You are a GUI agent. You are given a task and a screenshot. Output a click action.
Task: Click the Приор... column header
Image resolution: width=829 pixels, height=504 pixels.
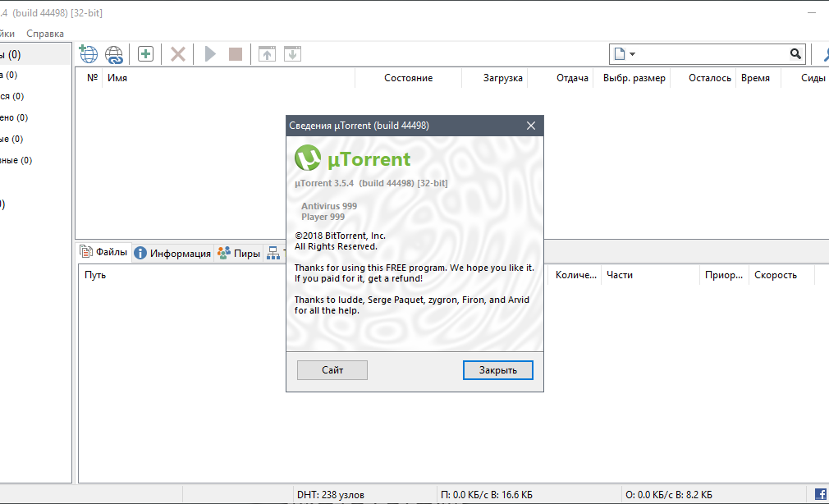(x=724, y=275)
